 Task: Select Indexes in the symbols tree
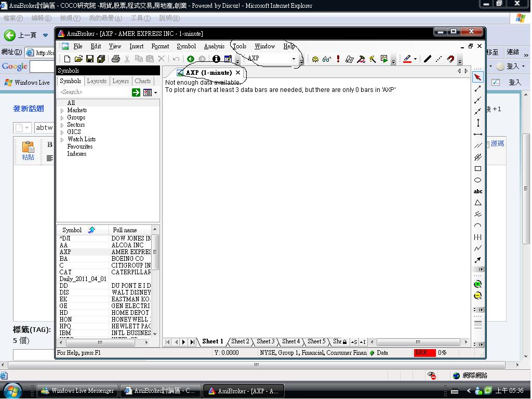click(77, 154)
